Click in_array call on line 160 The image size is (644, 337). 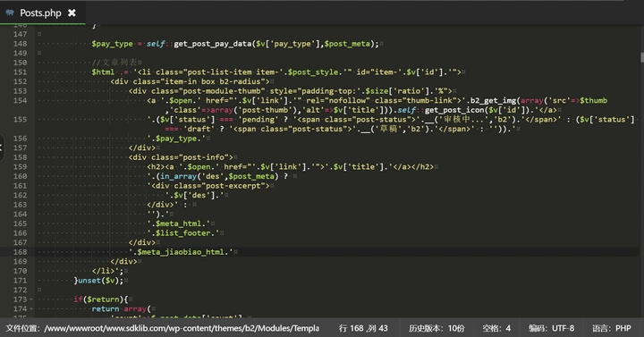178,176
